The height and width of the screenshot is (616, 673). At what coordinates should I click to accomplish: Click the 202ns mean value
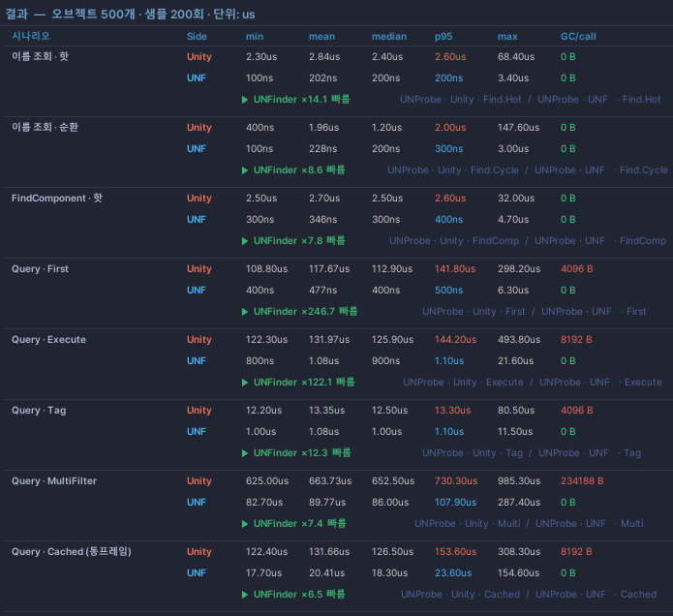(x=322, y=78)
